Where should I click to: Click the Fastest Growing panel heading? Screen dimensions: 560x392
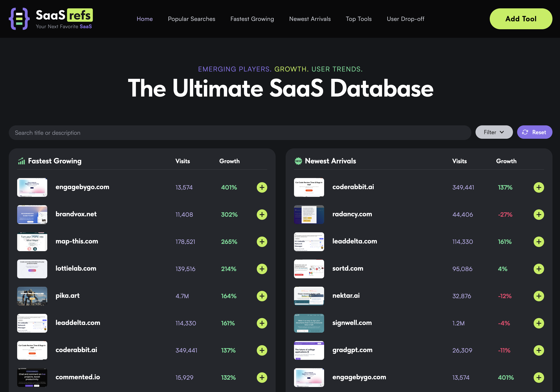[x=55, y=161]
